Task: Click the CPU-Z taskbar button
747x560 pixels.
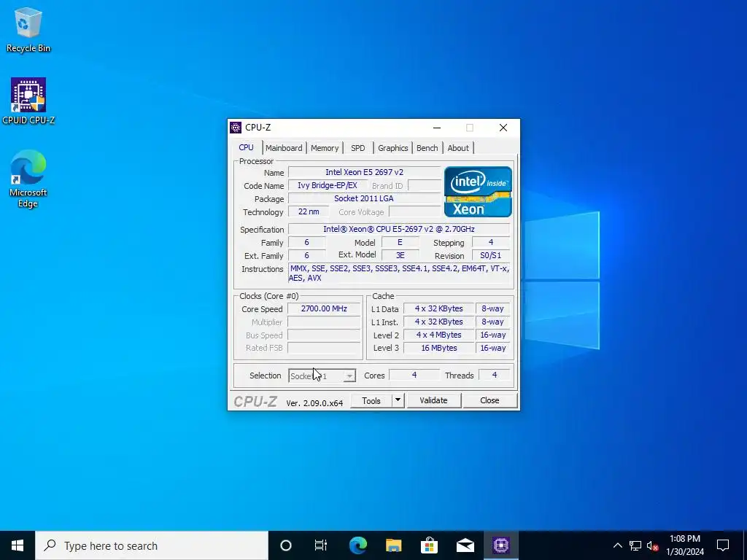Action: [x=501, y=545]
